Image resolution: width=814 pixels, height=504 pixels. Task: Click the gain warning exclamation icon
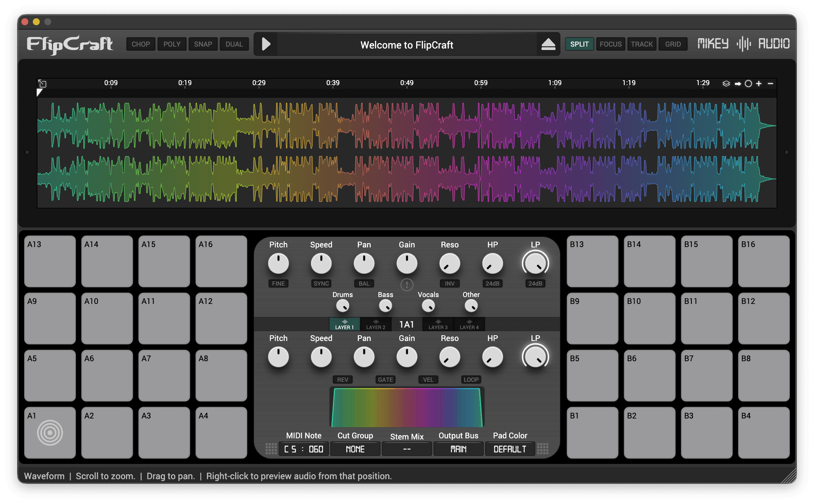coord(407,284)
